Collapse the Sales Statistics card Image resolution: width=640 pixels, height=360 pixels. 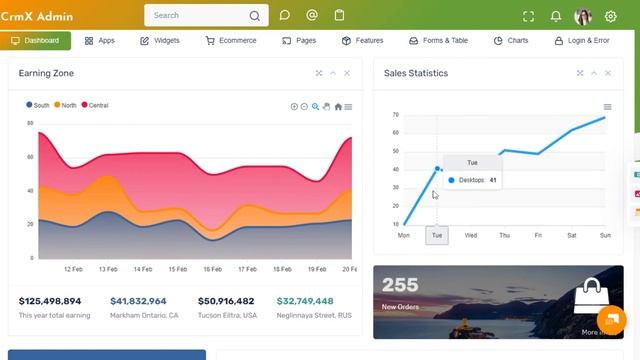click(x=594, y=73)
